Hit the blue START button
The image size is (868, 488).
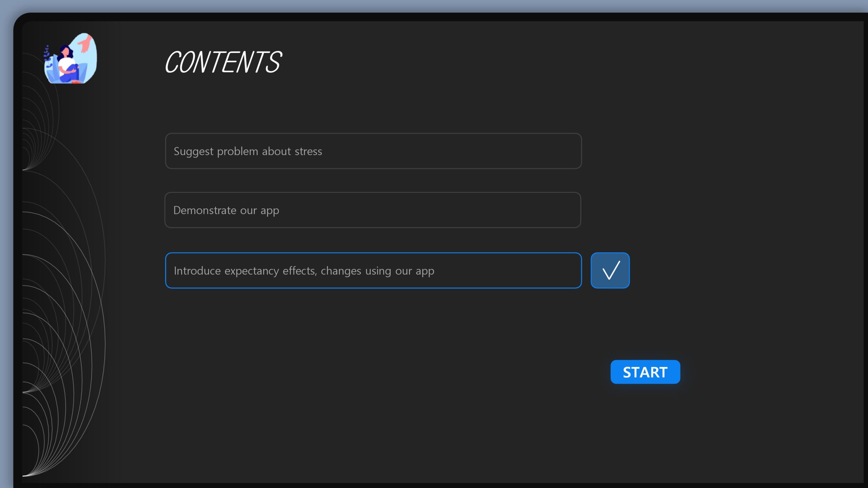pyautogui.click(x=645, y=372)
